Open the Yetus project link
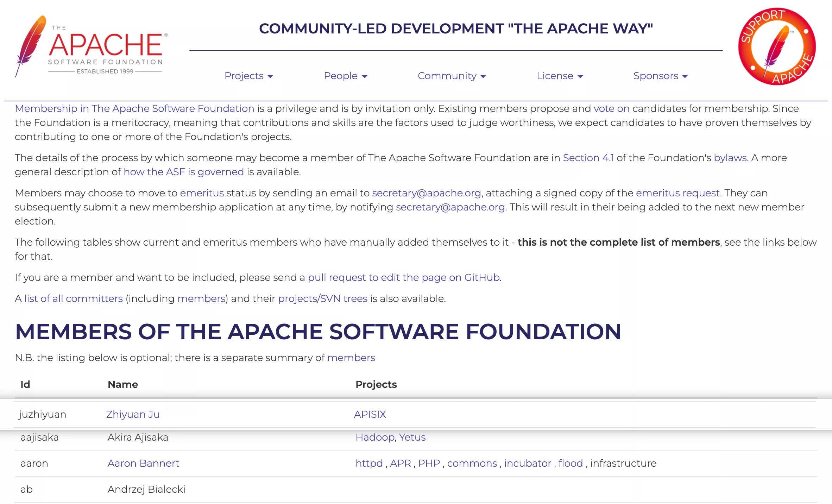832x504 pixels. coord(412,437)
